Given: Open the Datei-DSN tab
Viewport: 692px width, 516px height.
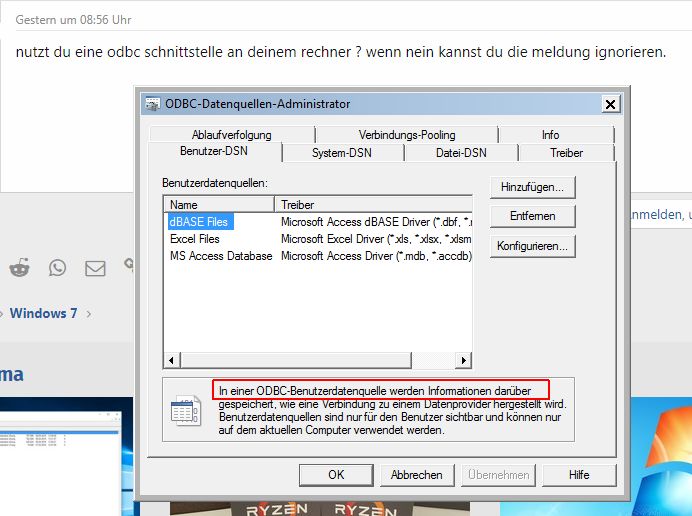Looking at the screenshot, I should tap(461, 153).
